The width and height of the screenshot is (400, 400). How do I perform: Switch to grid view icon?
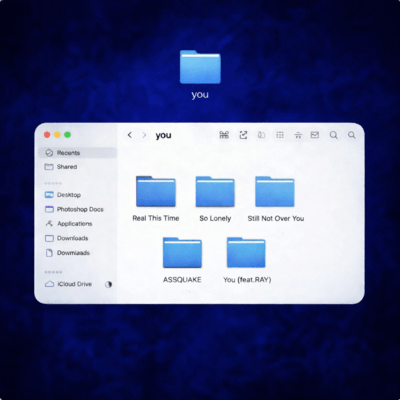(280, 135)
